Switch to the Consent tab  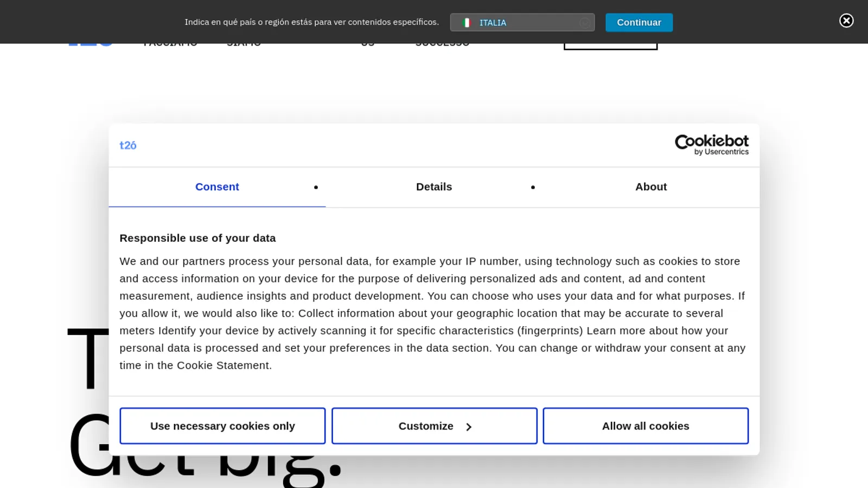coord(217,187)
